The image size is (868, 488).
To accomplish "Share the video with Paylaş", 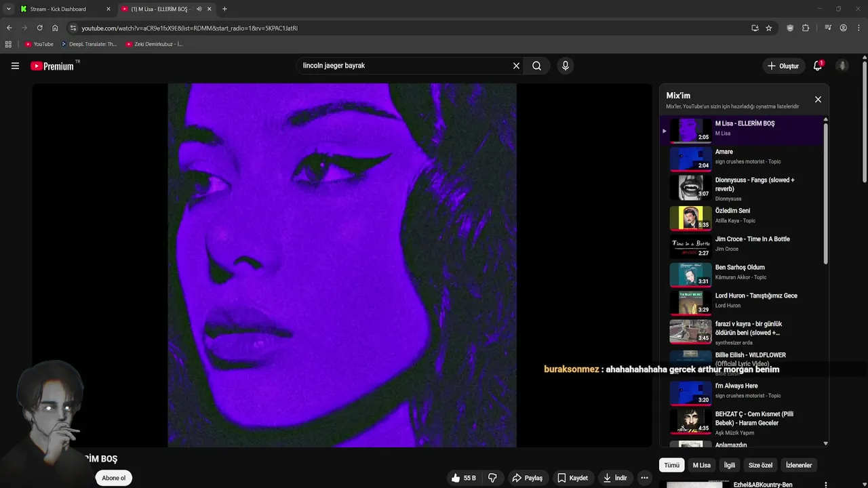I will 527,478.
